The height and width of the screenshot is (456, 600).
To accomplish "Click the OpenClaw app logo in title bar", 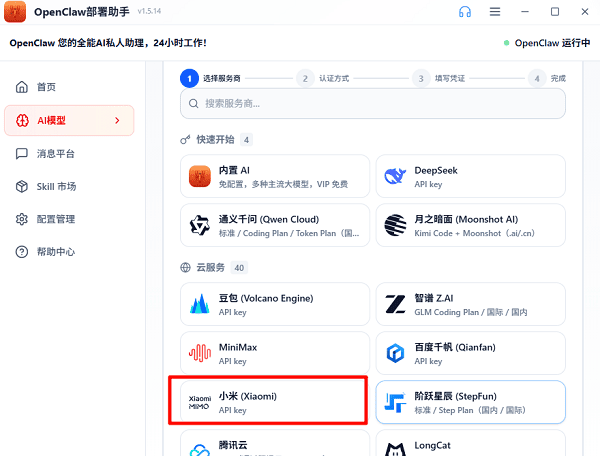I will point(15,11).
